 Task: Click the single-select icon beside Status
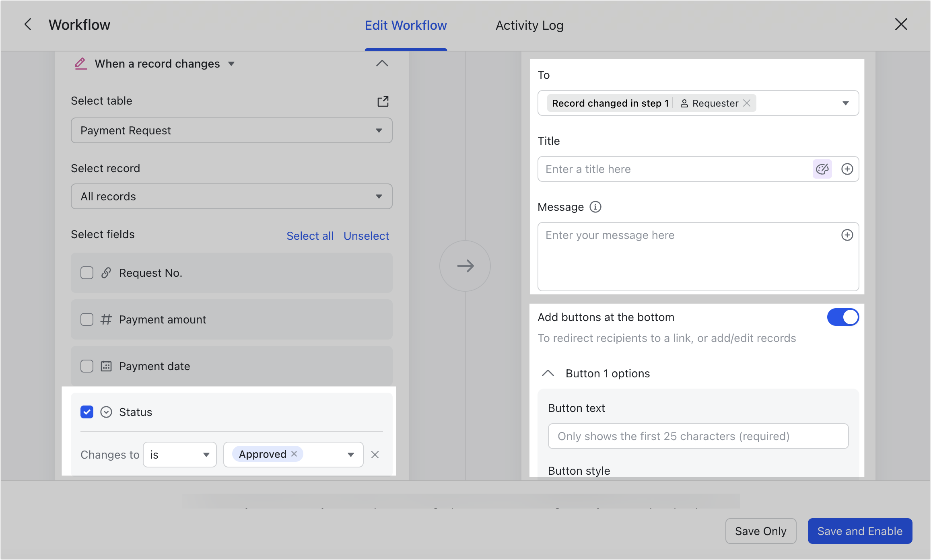coord(106,412)
